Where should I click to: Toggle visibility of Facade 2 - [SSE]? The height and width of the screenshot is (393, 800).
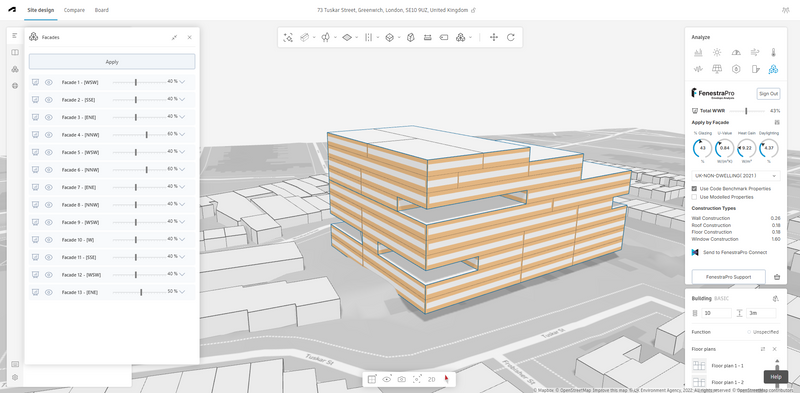click(x=48, y=100)
